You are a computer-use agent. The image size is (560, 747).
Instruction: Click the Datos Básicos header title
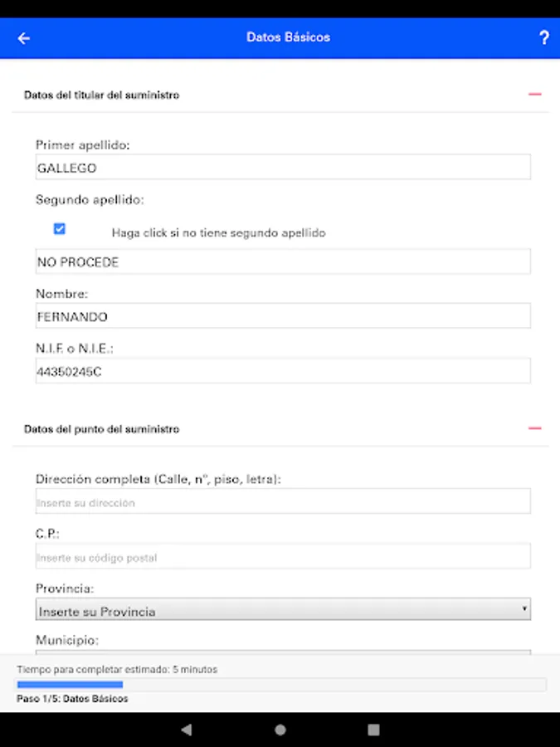tap(288, 37)
